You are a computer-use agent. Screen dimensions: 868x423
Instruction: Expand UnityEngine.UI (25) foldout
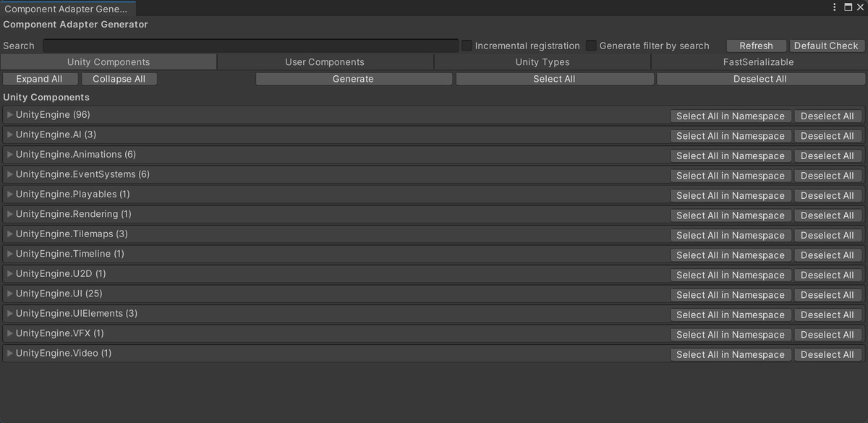(x=10, y=294)
